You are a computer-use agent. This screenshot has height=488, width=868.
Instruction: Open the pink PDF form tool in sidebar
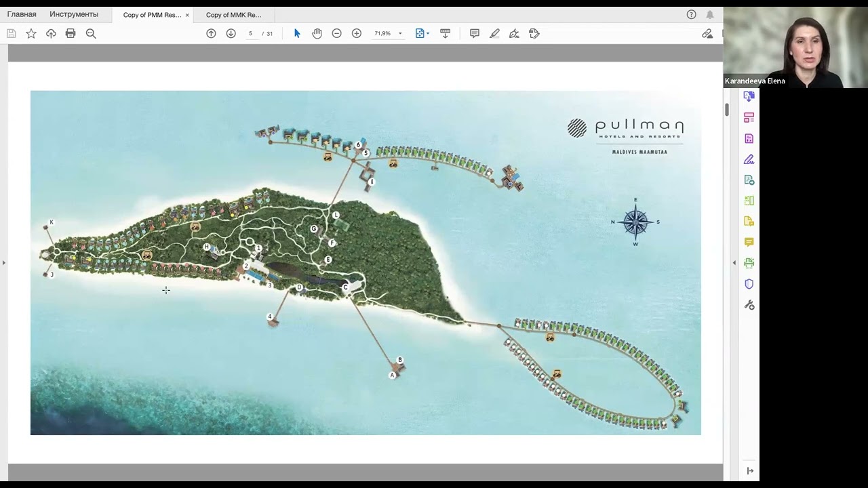click(749, 138)
